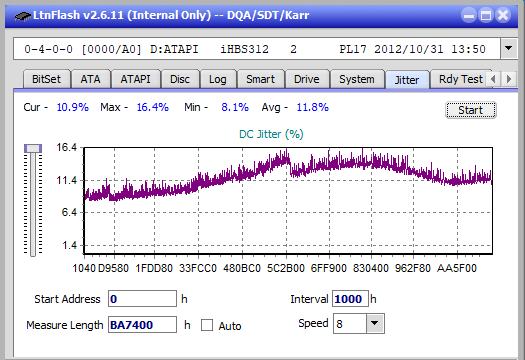This screenshot has height=360, width=525.
Task: Click the DC Jitter (%) chart title
Action: coord(271,134)
